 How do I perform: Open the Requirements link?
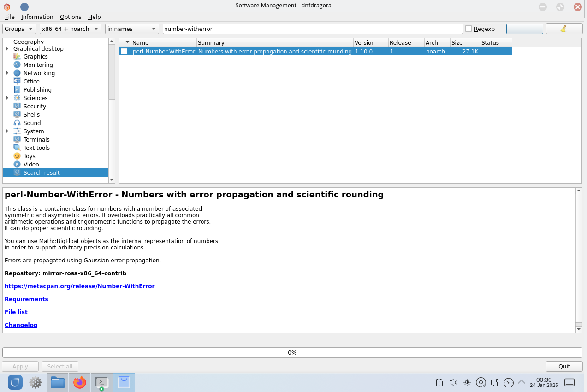pos(26,299)
